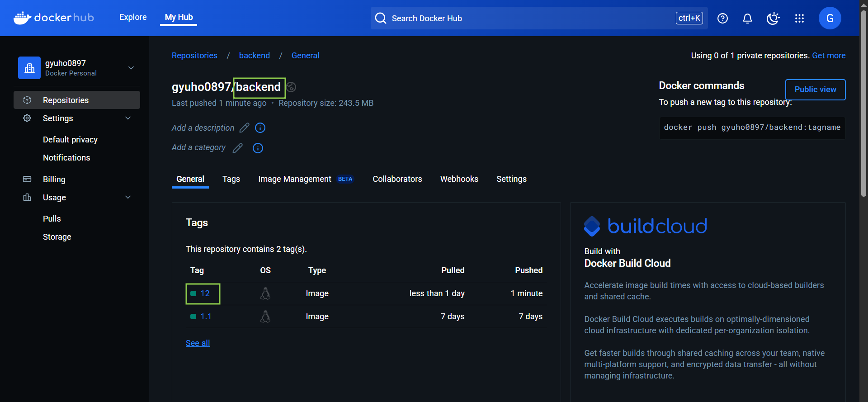Click the Linux OS icon for tag 1.1
The width and height of the screenshot is (868, 402).
[265, 317]
